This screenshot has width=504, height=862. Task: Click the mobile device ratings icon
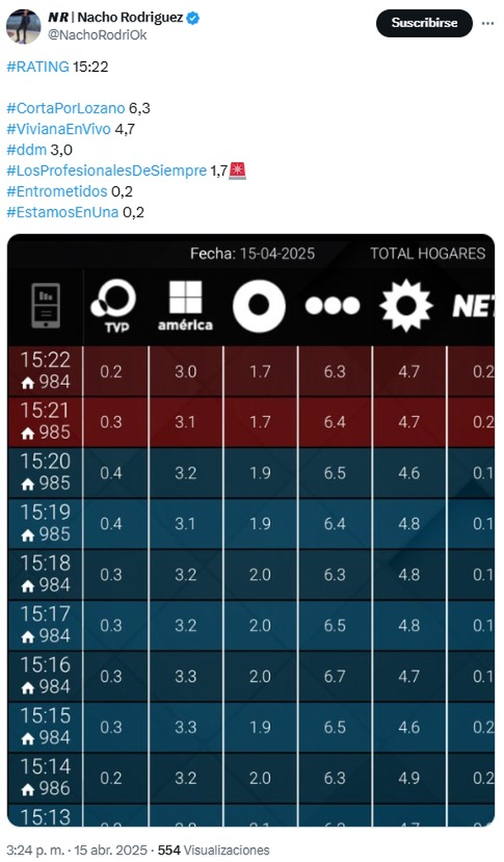point(45,305)
